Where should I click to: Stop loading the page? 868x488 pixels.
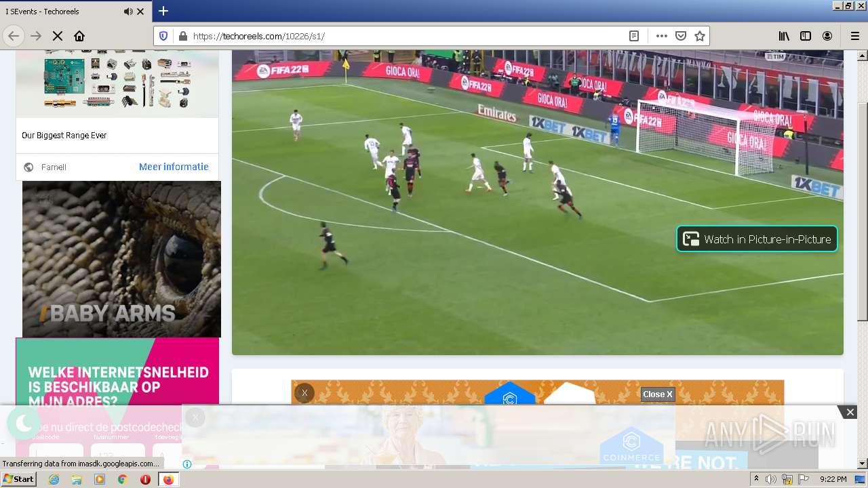tap(58, 36)
